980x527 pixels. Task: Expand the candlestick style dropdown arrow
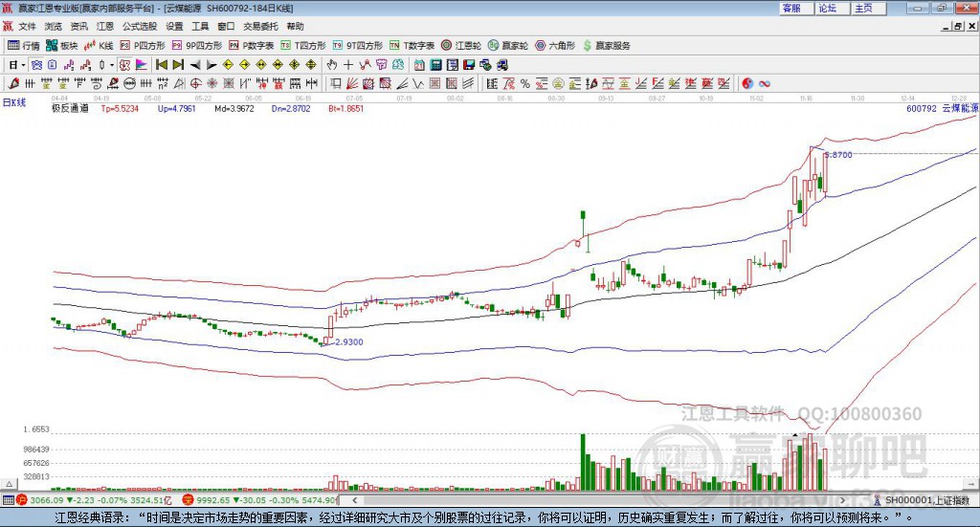112,65
